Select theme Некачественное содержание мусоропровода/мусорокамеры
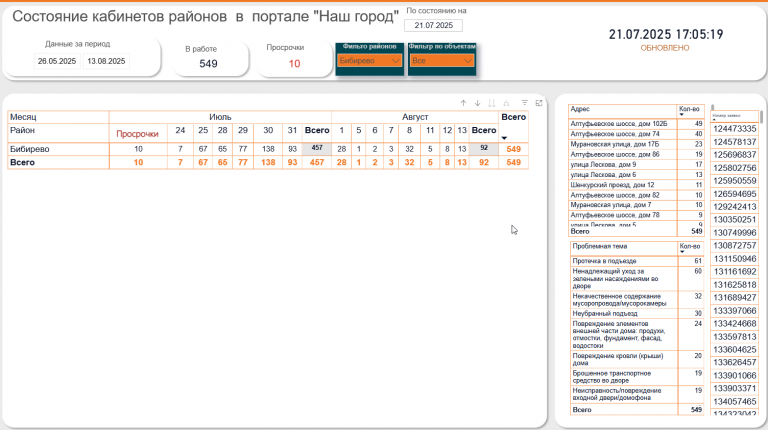The height and width of the screenshot is (430, 768). click(620, 300)
